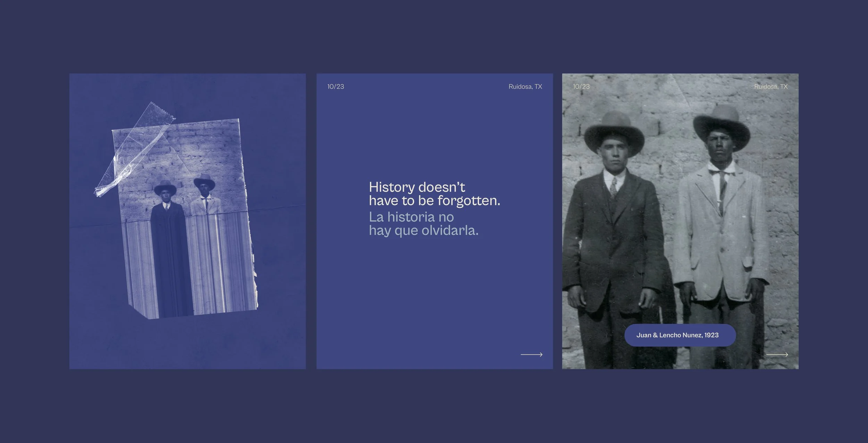The width and height of the screenshot is (868, 443).
Task: Click the next arrow on the quote card
Action: coord(532,354)
